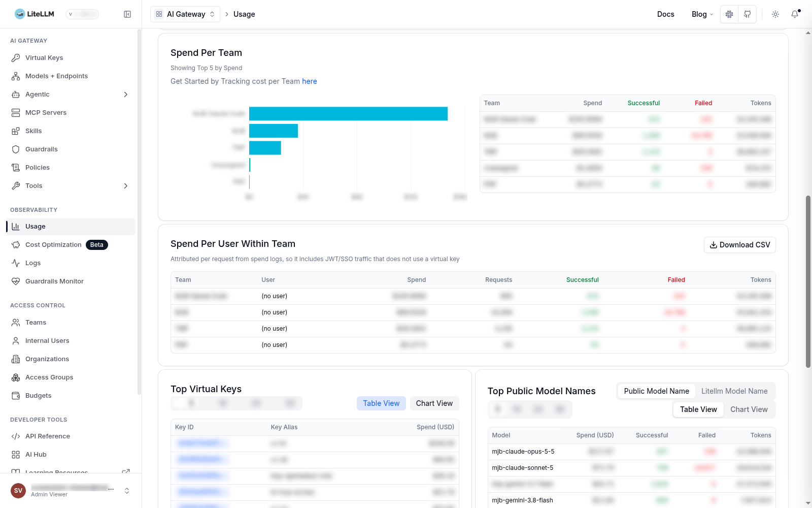
Task: Open API Reference code icon
Action: (x=16, y=436)
